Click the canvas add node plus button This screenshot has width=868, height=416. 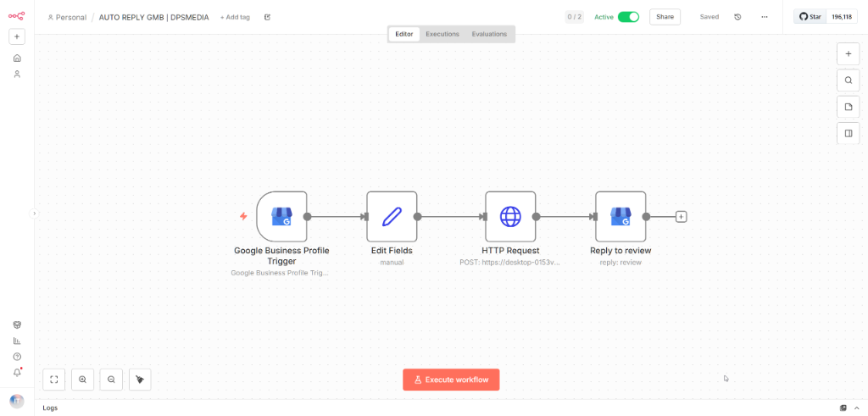tap(848, 54)
